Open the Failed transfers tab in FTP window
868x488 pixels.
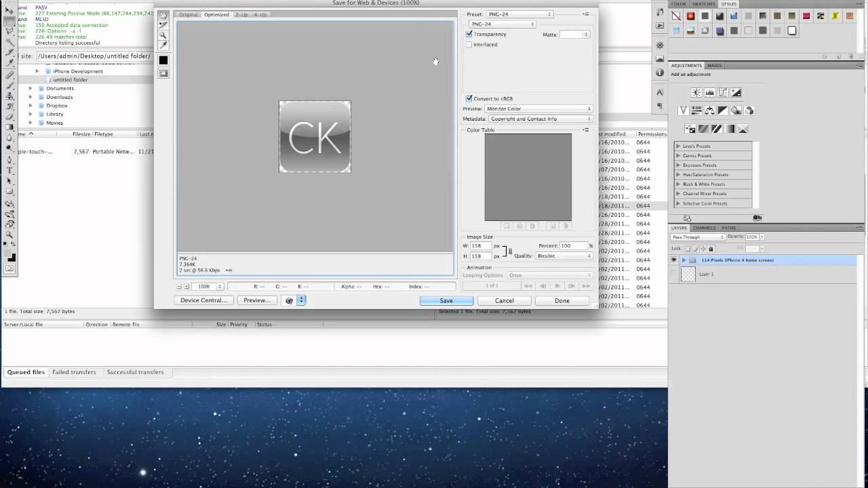pyautogui.click(x=75, y=372)
